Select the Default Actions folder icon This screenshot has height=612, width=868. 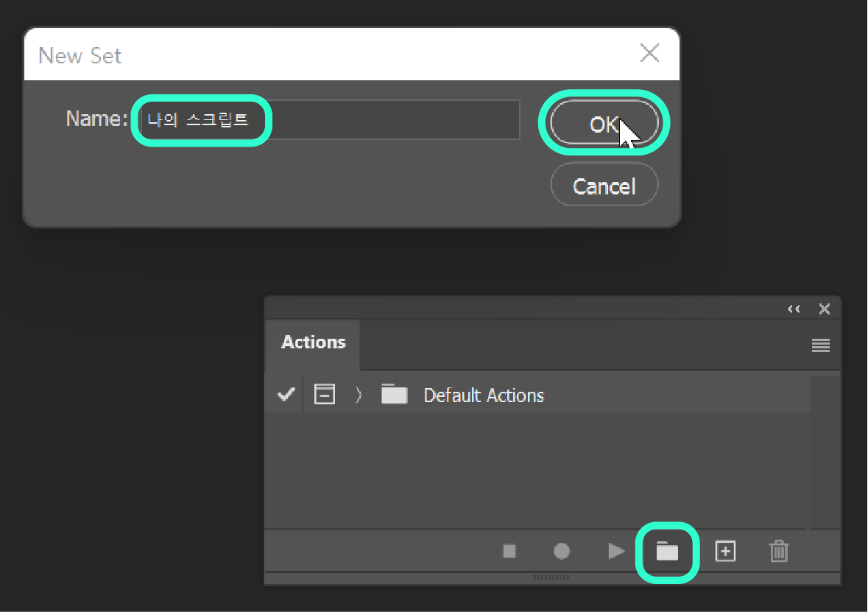[394, 394]
